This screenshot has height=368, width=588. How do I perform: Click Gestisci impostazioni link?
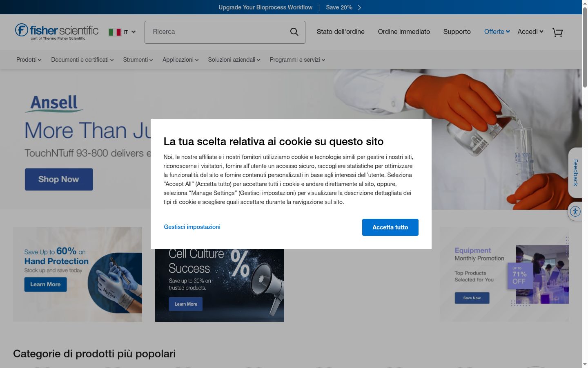point(192,227)
